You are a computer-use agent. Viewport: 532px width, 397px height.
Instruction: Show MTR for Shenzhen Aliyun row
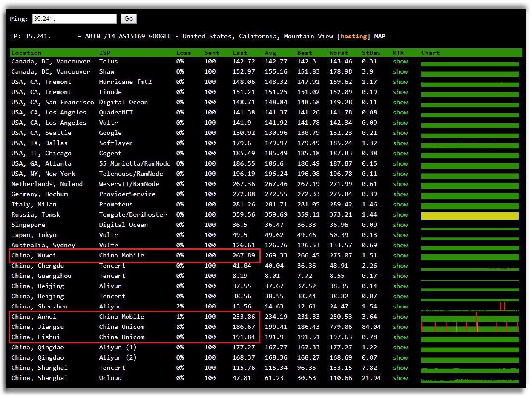click(x=400, y=306)
